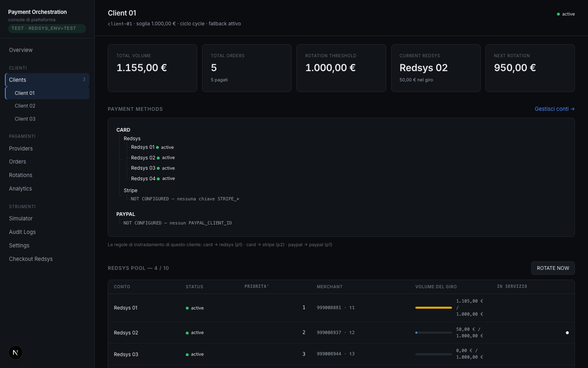Click the routing rules description line
Viewport: 588px width, 368px height.
click(x=220, y=245)
